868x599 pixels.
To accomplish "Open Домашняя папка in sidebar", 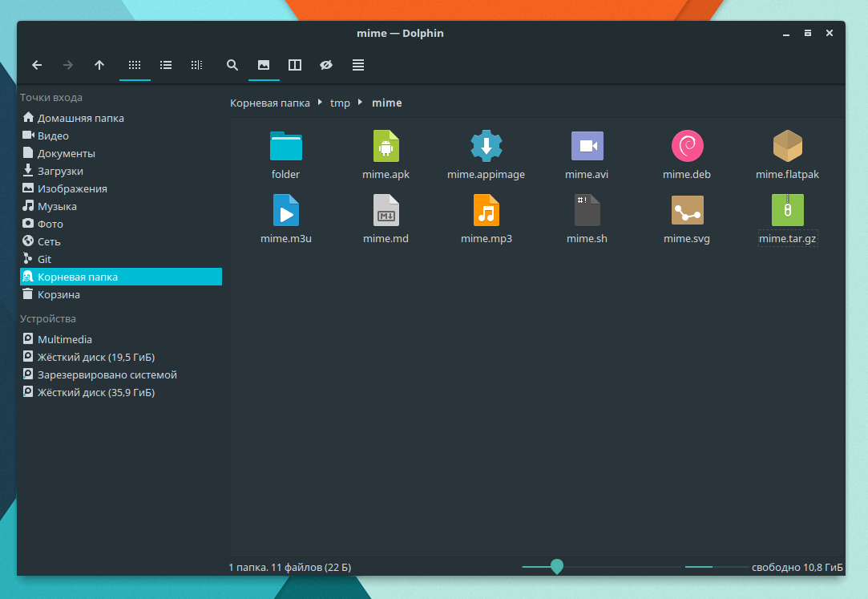I will 121,118.
